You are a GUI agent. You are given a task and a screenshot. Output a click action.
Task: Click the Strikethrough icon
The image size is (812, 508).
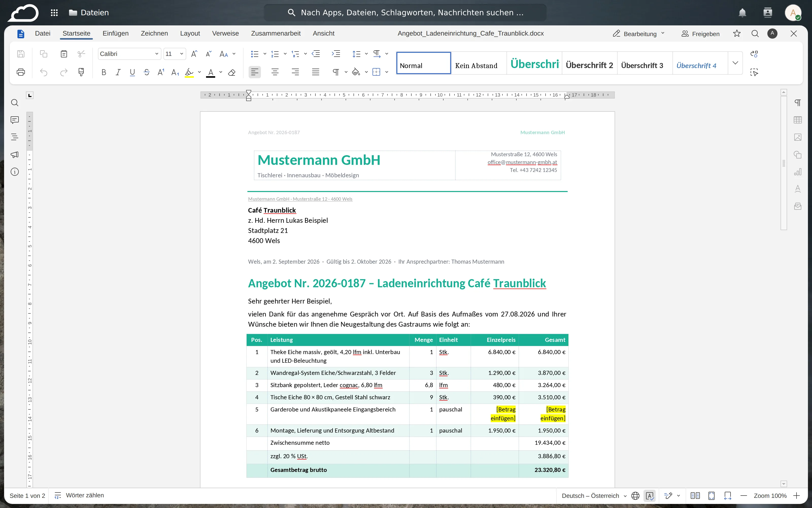[147, 72]
